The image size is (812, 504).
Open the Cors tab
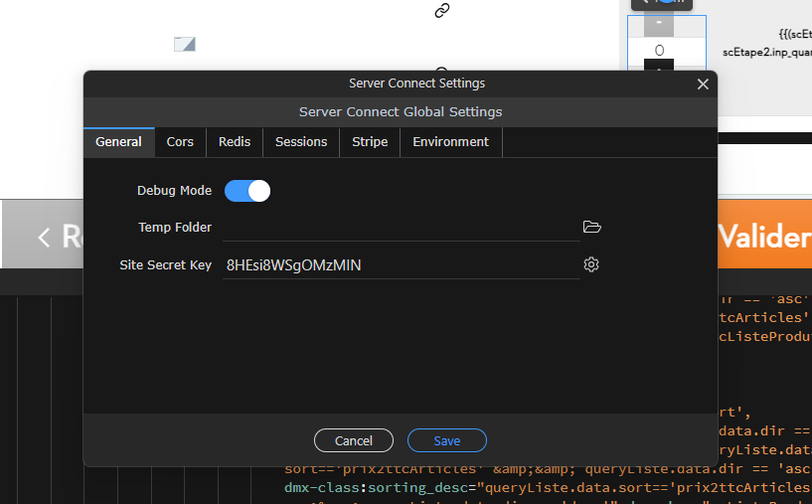[x=180, y=142]
